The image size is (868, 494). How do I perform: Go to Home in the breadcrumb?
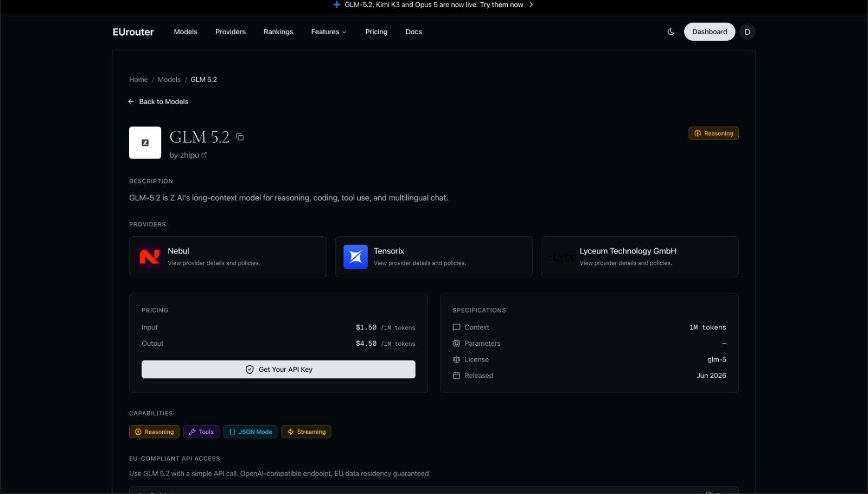tap(138, 79)
